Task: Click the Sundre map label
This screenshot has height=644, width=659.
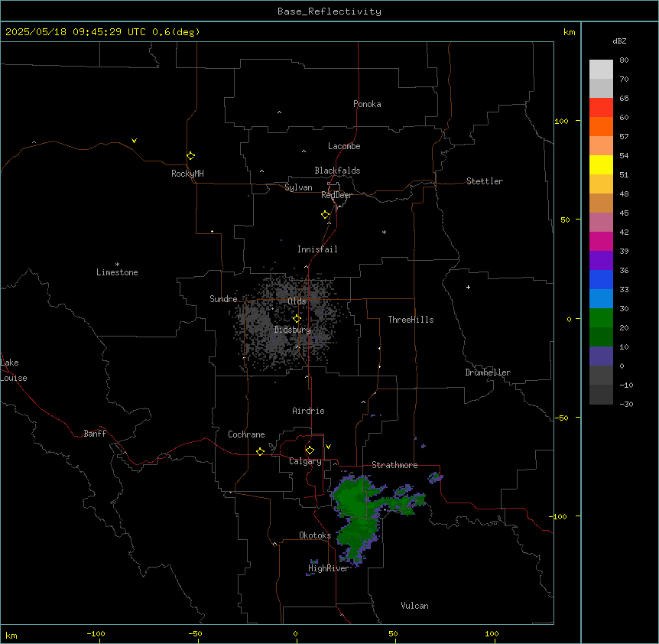Action: 223,299
